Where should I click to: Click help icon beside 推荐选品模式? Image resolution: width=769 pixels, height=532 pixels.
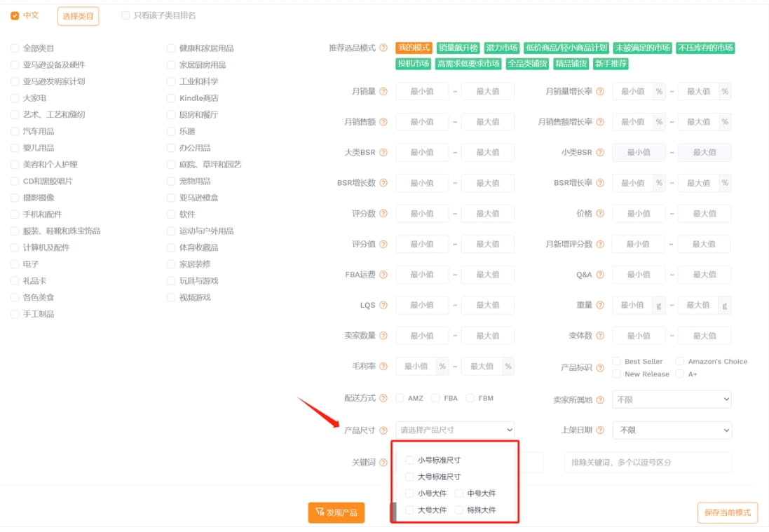click(383, 48)
